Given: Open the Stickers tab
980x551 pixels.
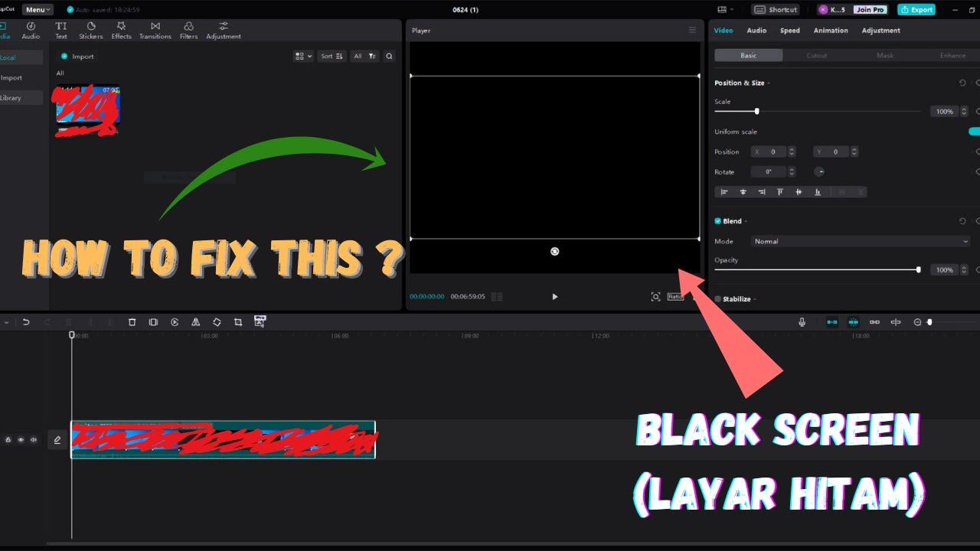Looking at the screenshot, I should [90, 31].
